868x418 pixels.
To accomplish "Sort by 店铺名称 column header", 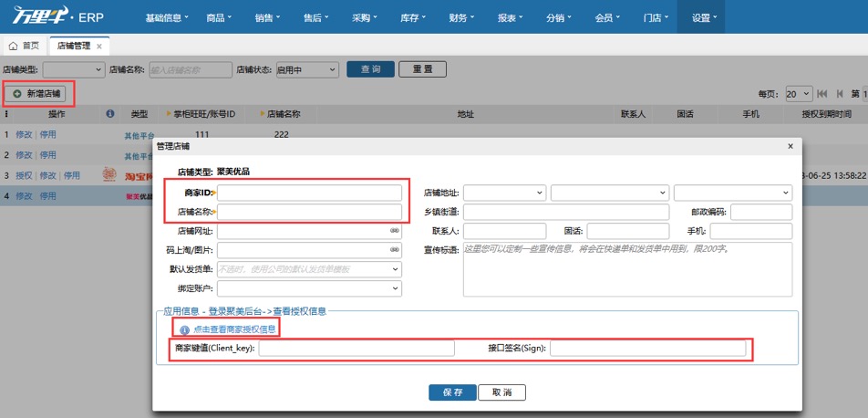I will pyautogui.click(x=284, y=114).
